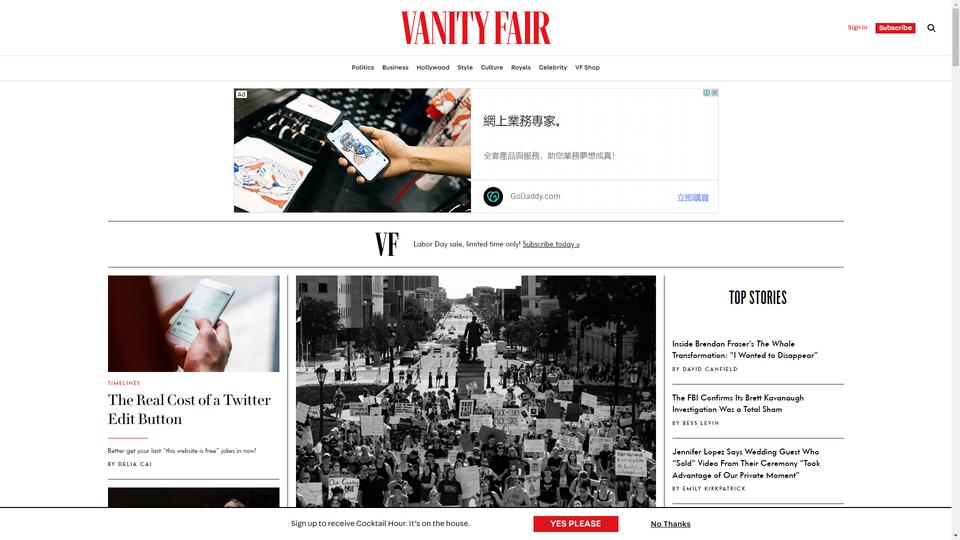Dismiss newsletter prompt with No Thanks
960x540 pixels.
coord(670,524)
